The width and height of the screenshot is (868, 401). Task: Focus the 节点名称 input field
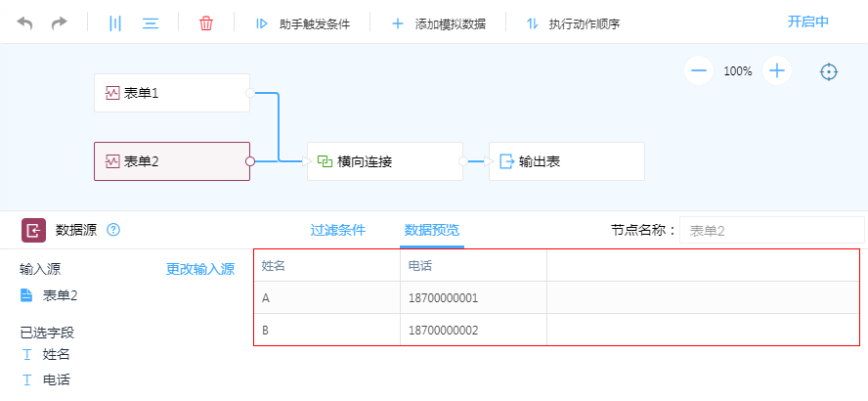770,231
